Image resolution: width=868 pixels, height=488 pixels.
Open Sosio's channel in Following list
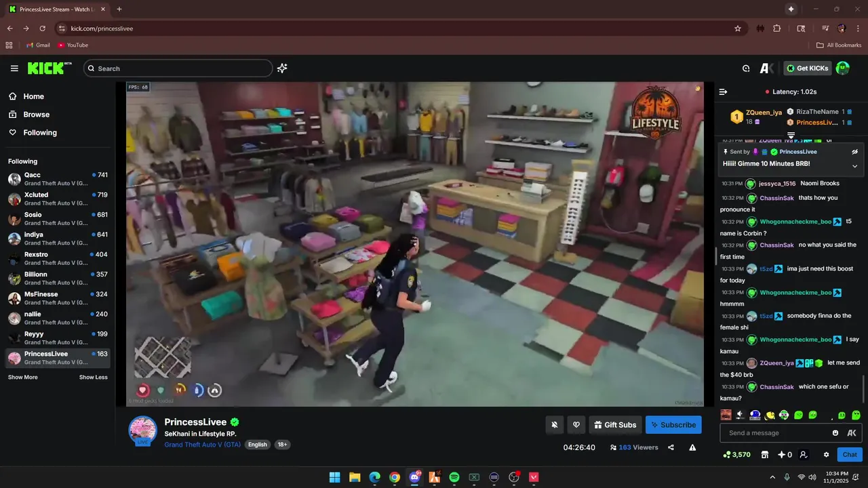coord(58,218)
